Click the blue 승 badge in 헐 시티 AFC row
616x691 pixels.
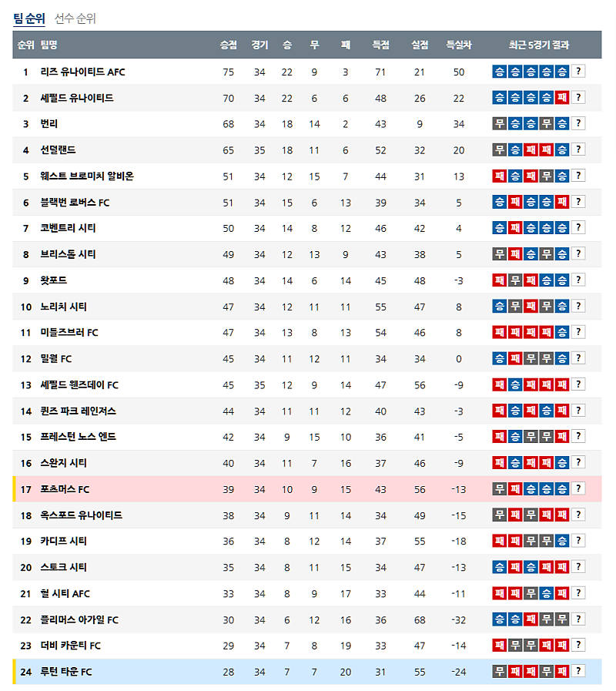(547, 593)
